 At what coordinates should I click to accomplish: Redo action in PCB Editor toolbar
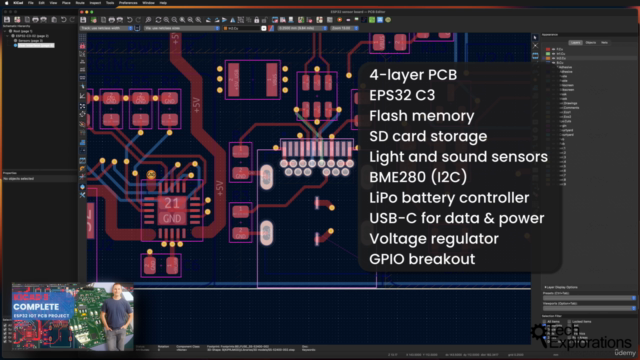click(x=138, y=20)
